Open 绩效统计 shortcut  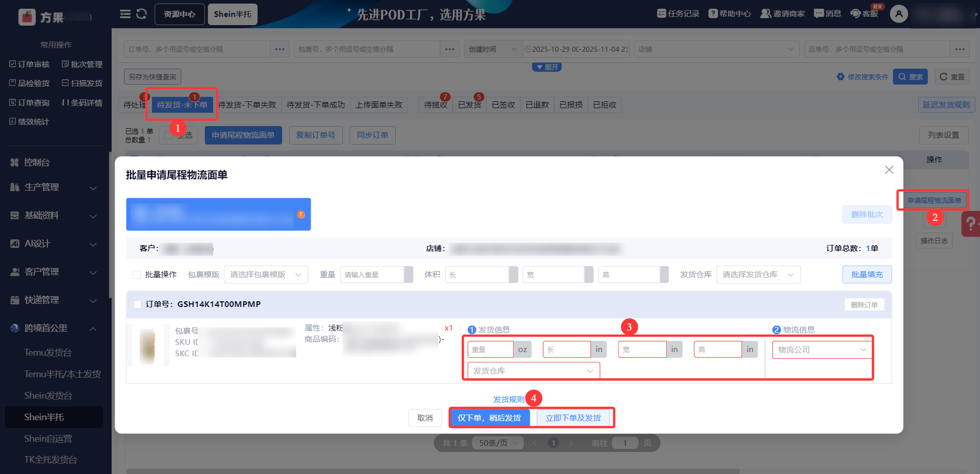(30, 121)
